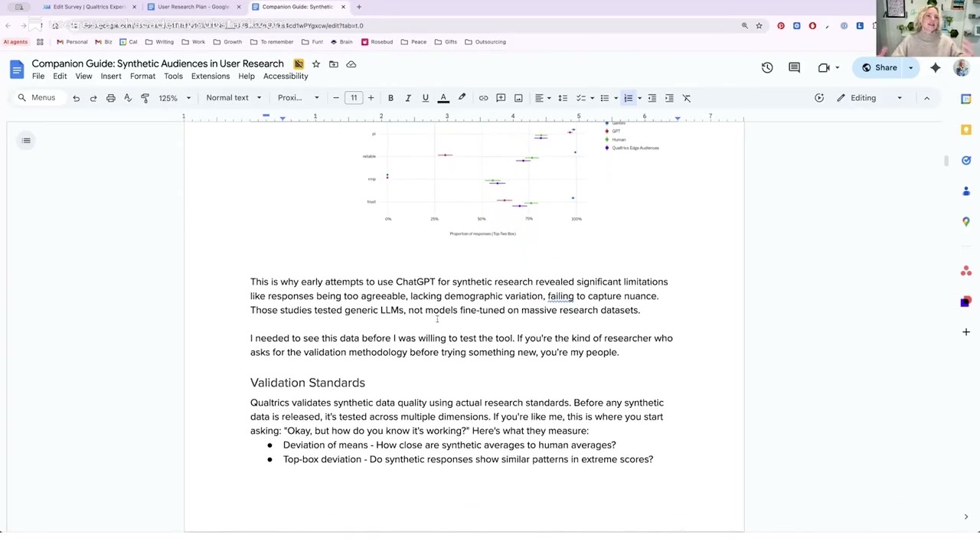The width and height of the screenshot is (980, 551).
Task: Open the Gemini sparkle icon
Action: pos(936,67)
